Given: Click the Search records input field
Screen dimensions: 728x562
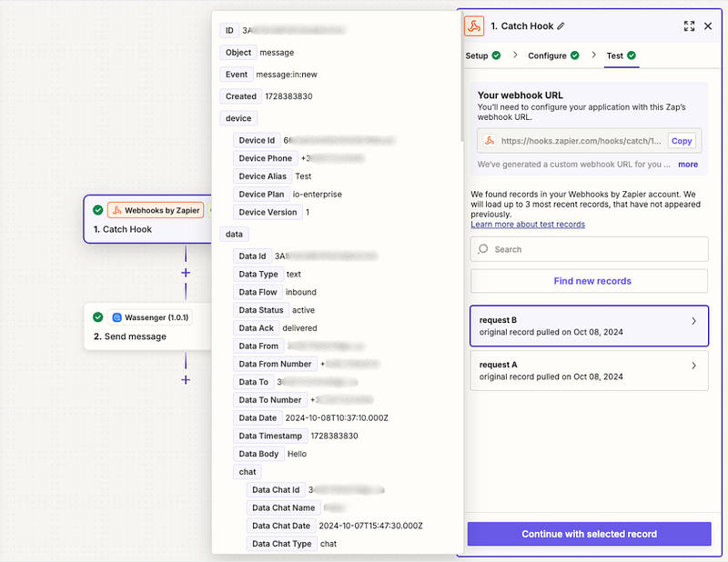Looking at the screenshot, I should coord(589,249).
